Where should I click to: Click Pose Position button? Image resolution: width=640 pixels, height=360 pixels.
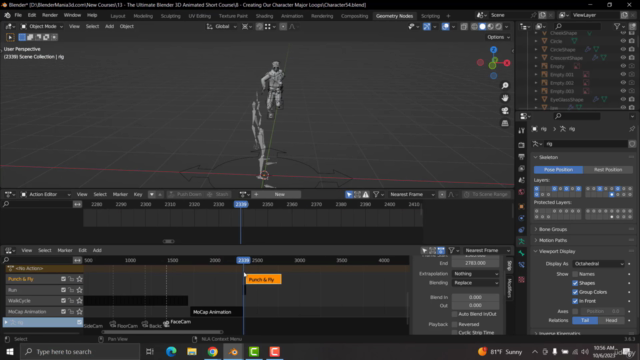558,169
